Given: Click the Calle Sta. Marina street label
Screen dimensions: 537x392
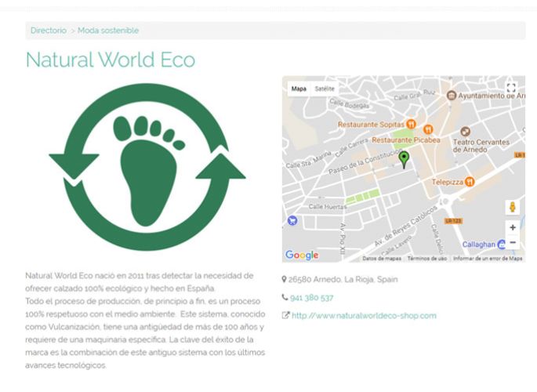Looking at the screenshot, I should tap(309, 160).
